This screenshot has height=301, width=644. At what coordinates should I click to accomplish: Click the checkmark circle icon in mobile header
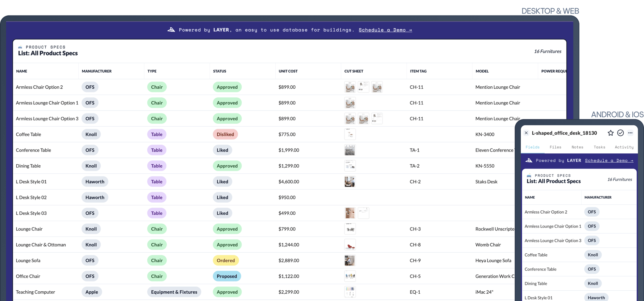click(620, 133)
